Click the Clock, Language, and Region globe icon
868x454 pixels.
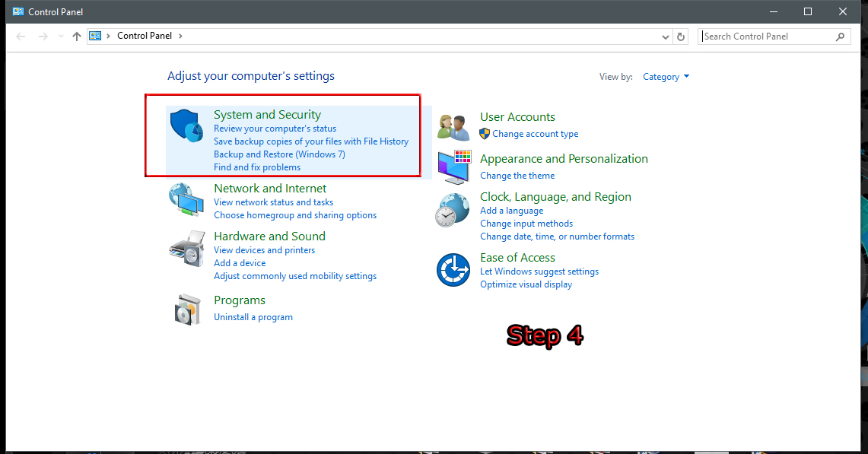click(453, 211)
